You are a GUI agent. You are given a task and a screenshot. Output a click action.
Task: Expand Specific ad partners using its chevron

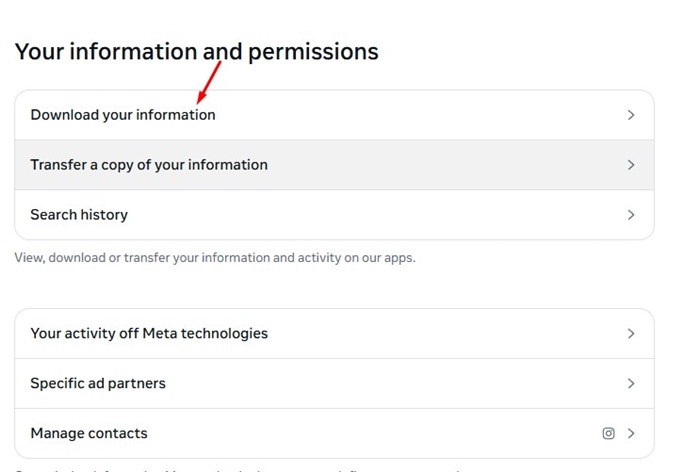[631, 384]
